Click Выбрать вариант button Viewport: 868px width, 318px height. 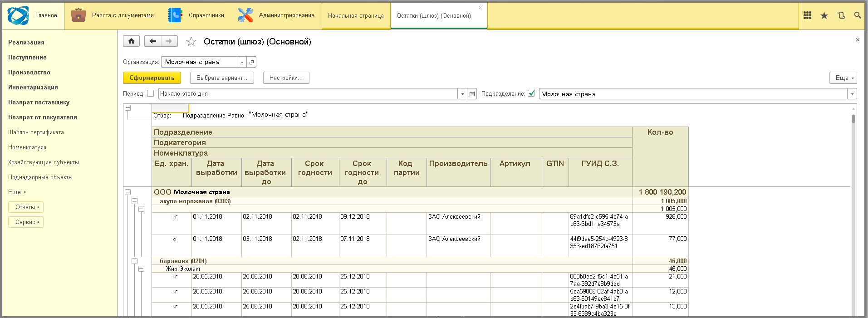pyautogui.click(x=222, y=78)
